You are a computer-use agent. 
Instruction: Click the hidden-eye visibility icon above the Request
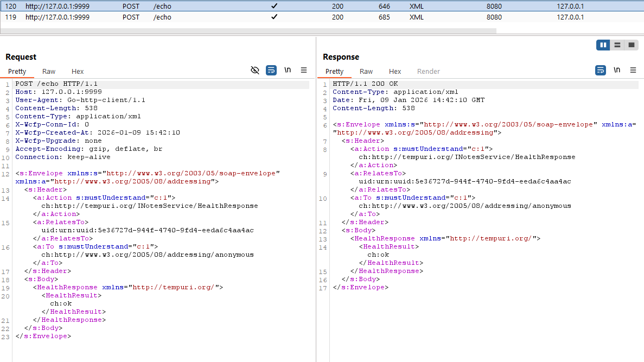[255, 70]
